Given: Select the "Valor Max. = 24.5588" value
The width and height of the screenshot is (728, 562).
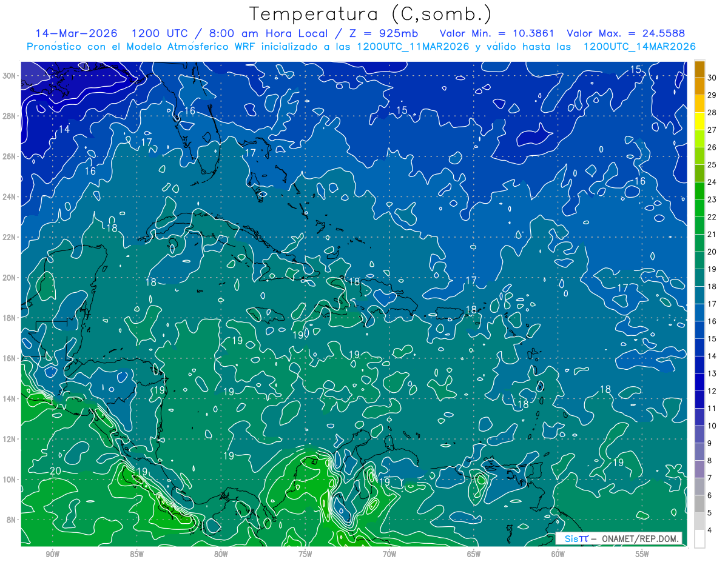Looking at the screenshot, I should point(625,33).
